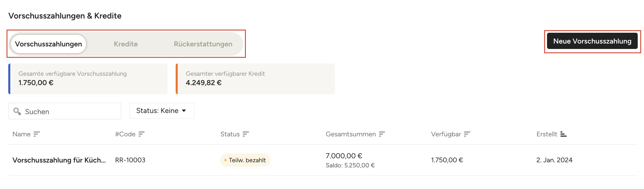Select the Gesamter verfügbarer Kredit card
The height and width of the screenshot is (189, 644).
pos(255,79)
